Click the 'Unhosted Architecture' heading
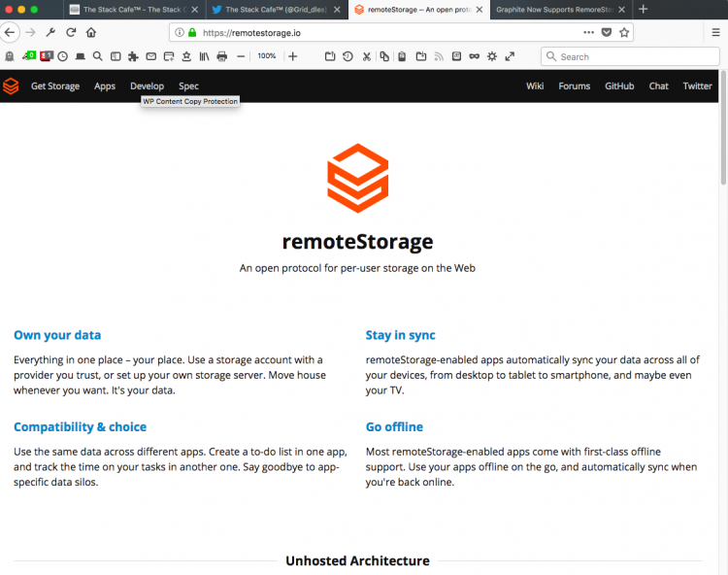The image size is (728, 575). click(357, 560)
